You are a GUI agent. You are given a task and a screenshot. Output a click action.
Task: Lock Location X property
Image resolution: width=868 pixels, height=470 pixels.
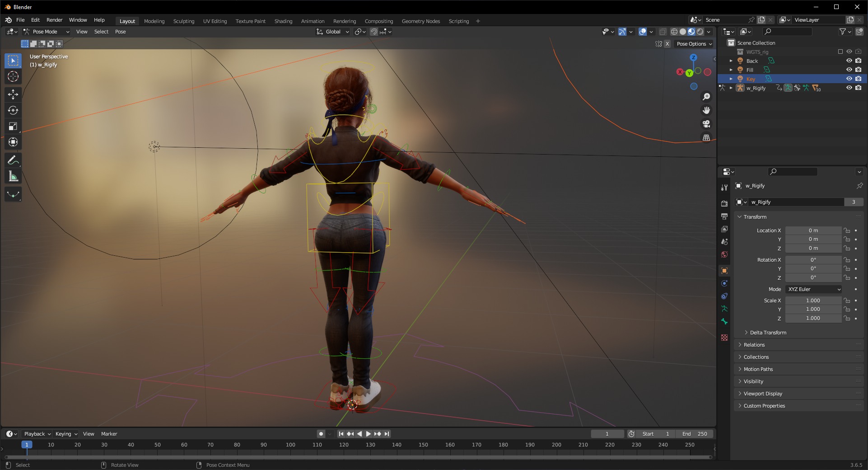(x=847, y=230)
